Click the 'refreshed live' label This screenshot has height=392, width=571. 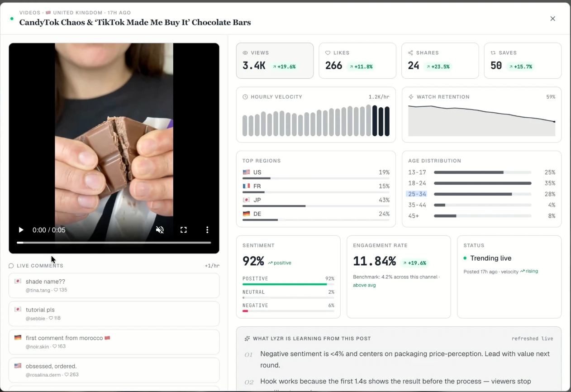[532, 339]
